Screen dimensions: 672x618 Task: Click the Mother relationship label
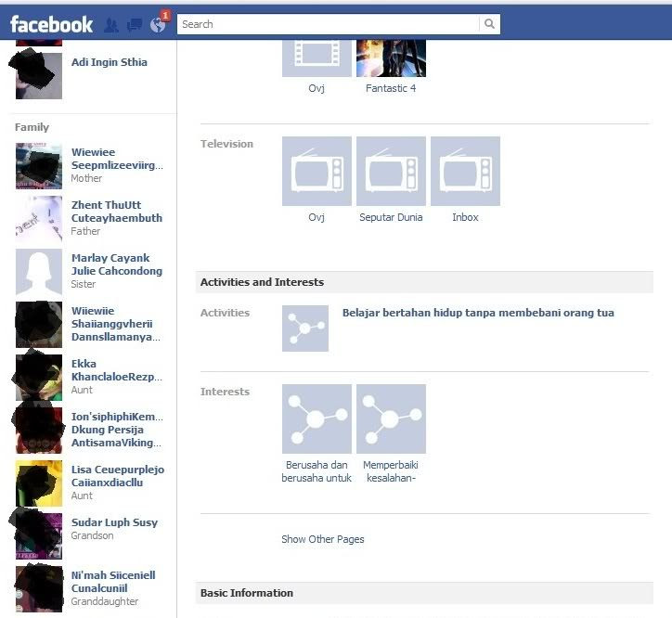(x=86, y=178)
